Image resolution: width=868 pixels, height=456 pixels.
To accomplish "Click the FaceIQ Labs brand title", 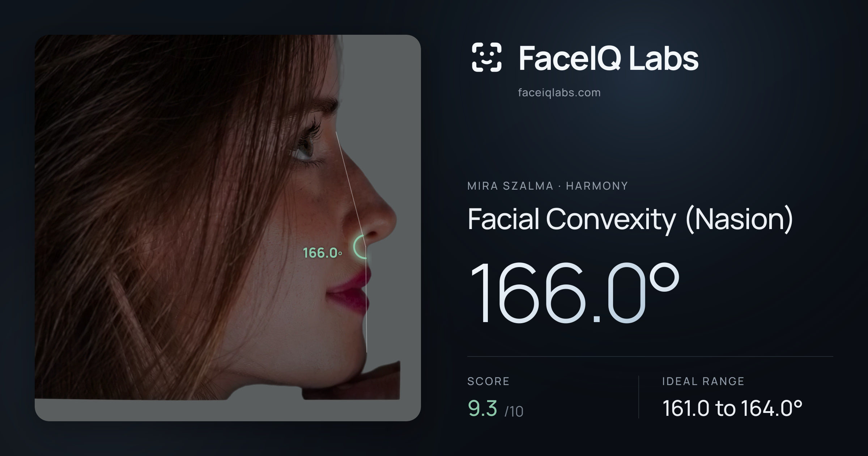I will click(608, 58).
